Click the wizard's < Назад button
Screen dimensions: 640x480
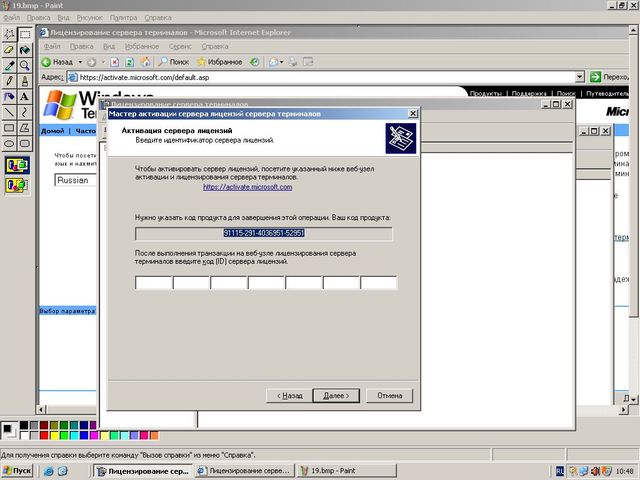point(289,396)
